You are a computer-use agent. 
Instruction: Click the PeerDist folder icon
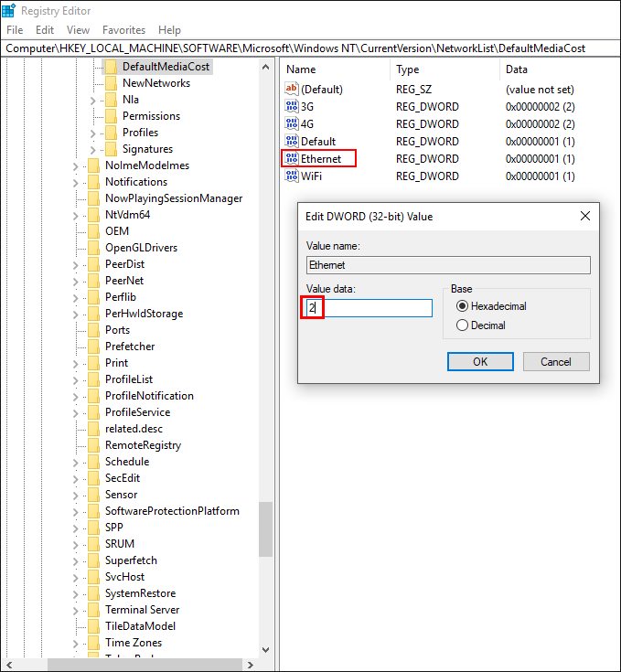pos(93,264)
